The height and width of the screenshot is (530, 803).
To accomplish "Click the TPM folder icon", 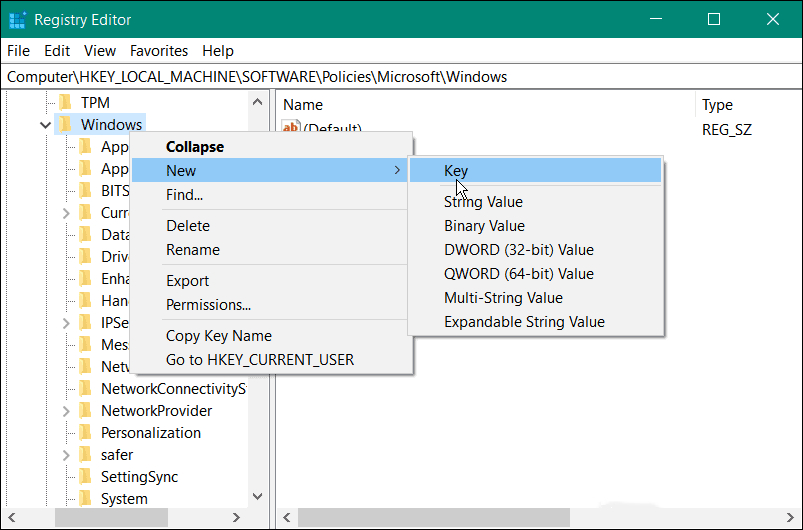I will click(x=66, y=102).
